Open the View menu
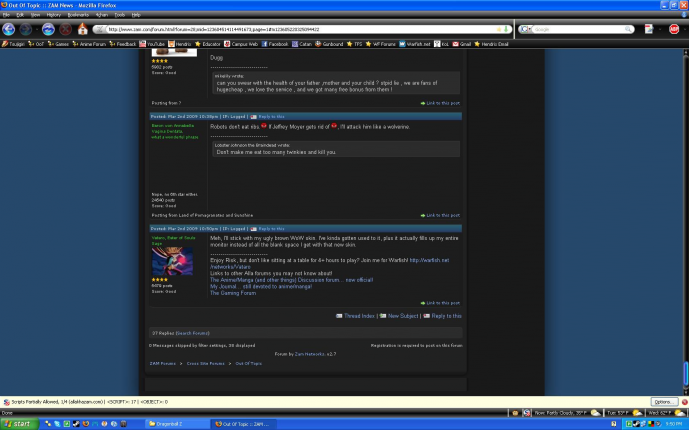The height and width of the screenshot is (430, 689). pos(35,15)
